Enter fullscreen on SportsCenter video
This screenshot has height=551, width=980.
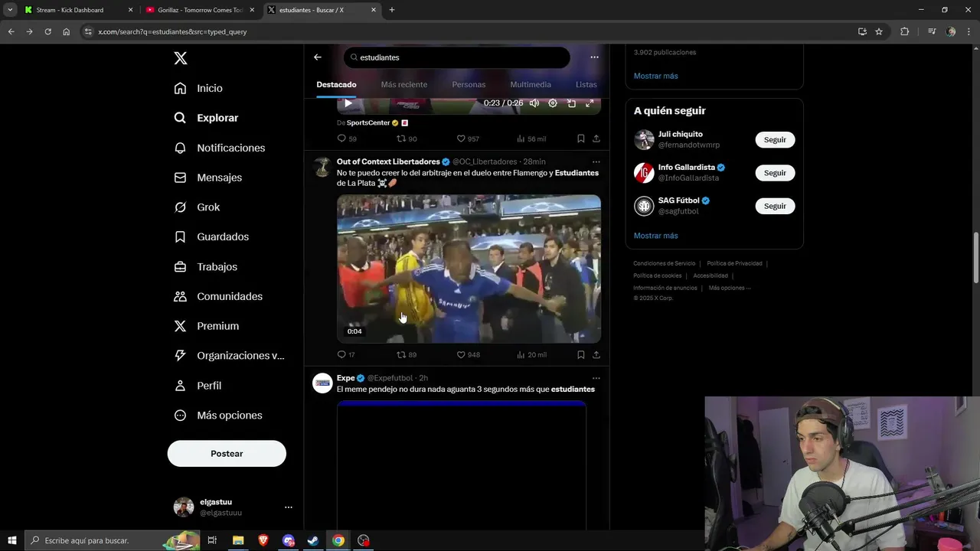tap(590, 103)
